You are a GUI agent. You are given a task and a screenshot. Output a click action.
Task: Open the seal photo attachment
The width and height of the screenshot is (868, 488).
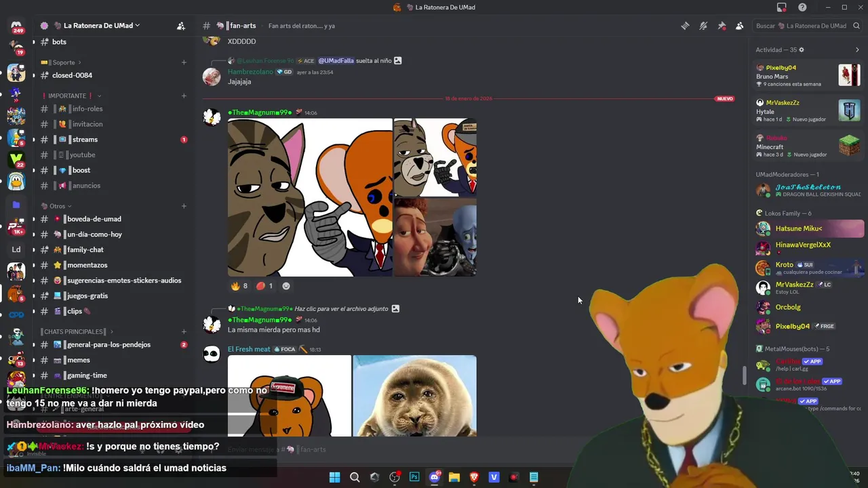414,396
